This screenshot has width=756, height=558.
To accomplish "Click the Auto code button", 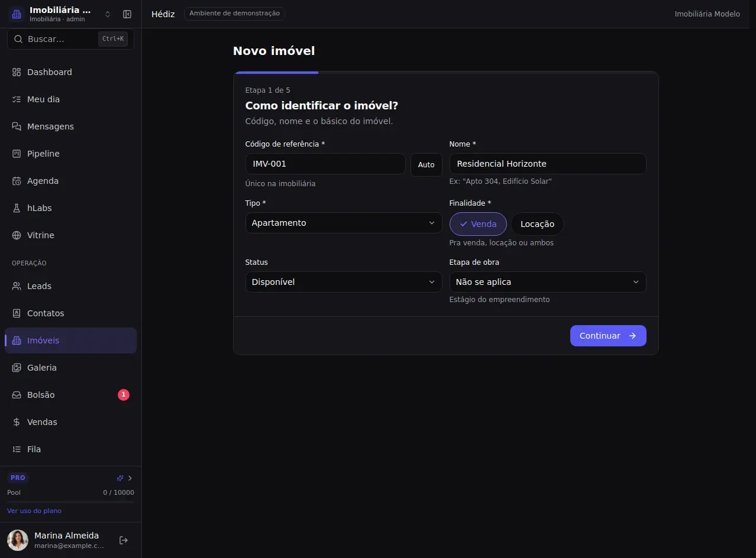I will 427,165.
